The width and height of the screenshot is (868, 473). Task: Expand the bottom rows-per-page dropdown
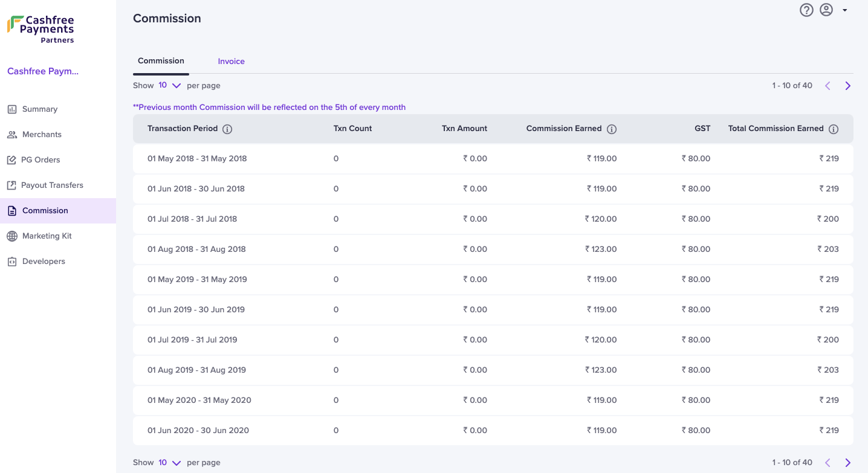(170, 463)
